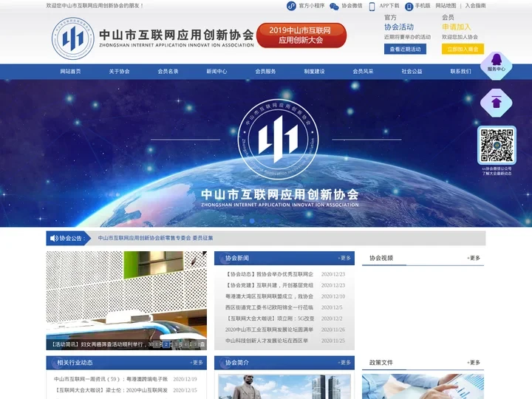Open 会员服务 navigation item

(265, 71)
